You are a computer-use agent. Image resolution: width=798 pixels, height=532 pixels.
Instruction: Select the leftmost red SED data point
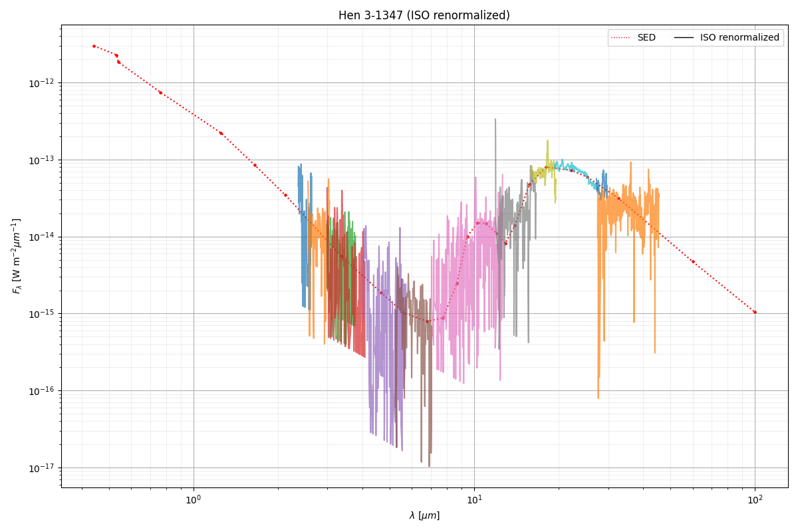click(x=94, y=47)
